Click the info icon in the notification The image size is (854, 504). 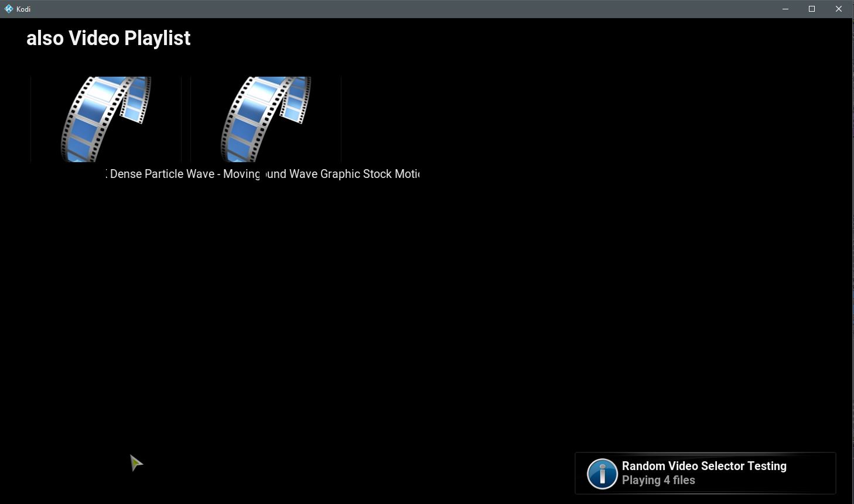pyautogui.click(x=602, y=473)
